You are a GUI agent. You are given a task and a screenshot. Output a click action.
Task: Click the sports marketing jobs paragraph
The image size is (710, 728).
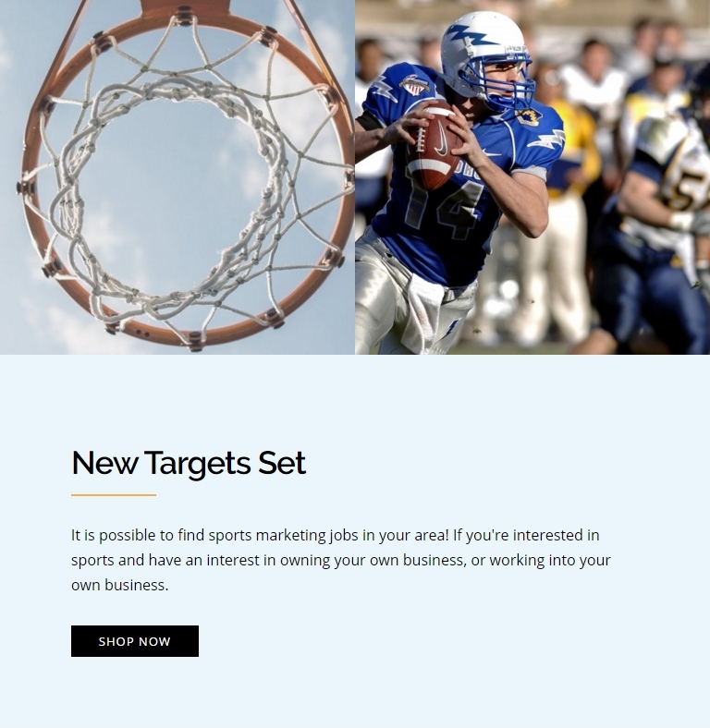coord(340,560)
